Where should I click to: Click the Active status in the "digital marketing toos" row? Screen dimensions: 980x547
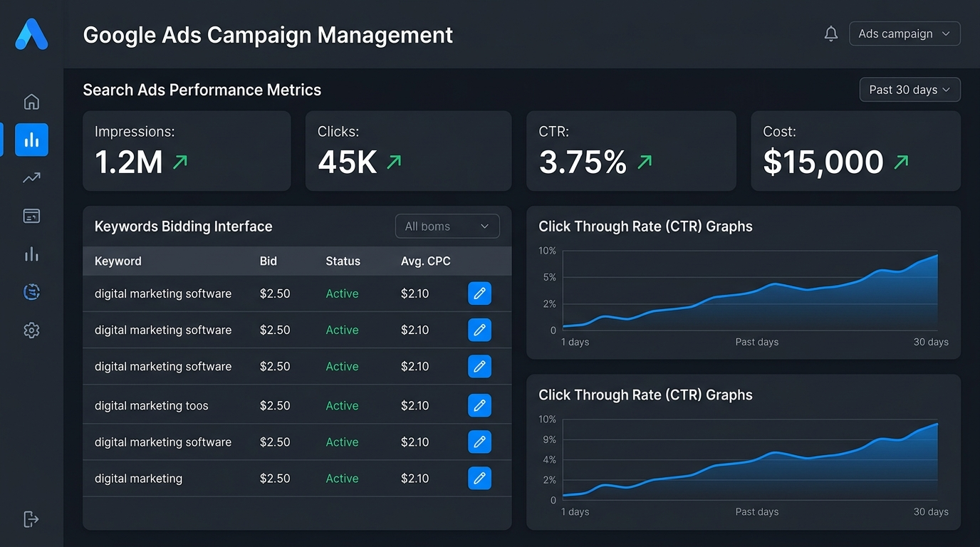[x=342, y=406]
